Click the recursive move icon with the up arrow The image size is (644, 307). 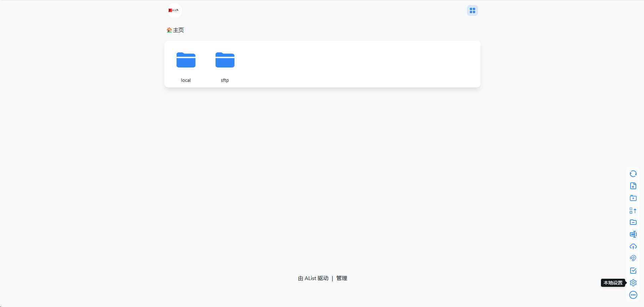(x=633, y=210)
